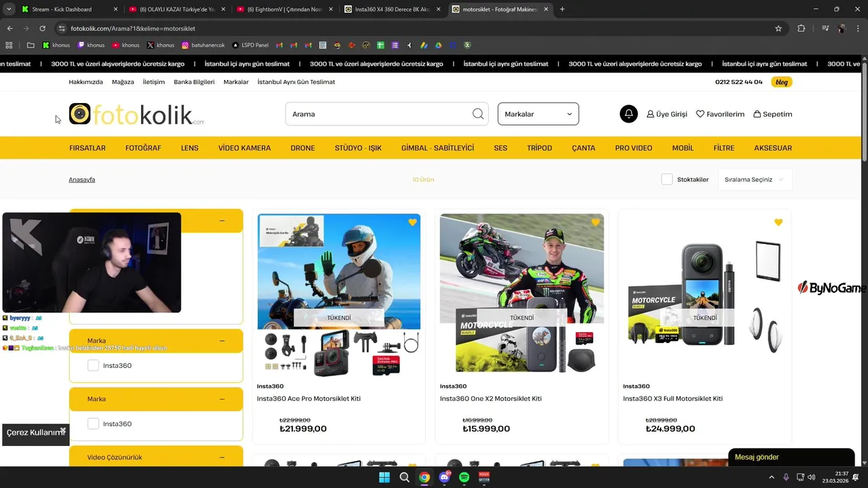Click the 0212 522 44 04 phone number

[x=738, y=82]
